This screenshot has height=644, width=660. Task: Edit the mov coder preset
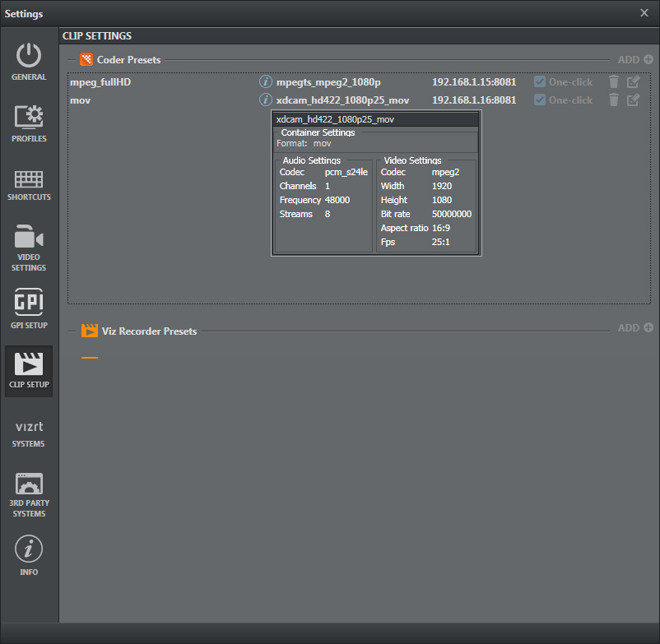[633, 100]
